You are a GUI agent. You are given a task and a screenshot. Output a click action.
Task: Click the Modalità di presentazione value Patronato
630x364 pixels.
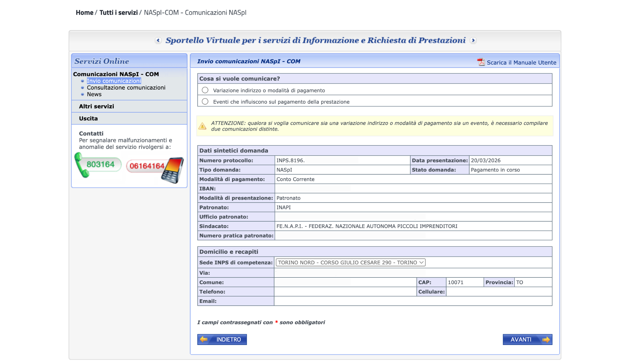289,198
